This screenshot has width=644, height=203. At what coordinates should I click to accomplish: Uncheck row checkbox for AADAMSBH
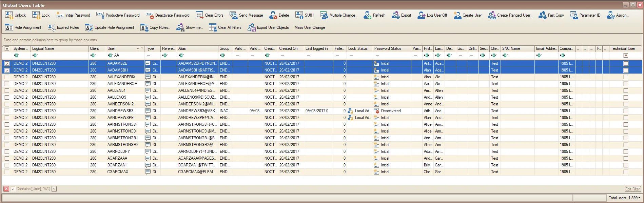[7, 70]
